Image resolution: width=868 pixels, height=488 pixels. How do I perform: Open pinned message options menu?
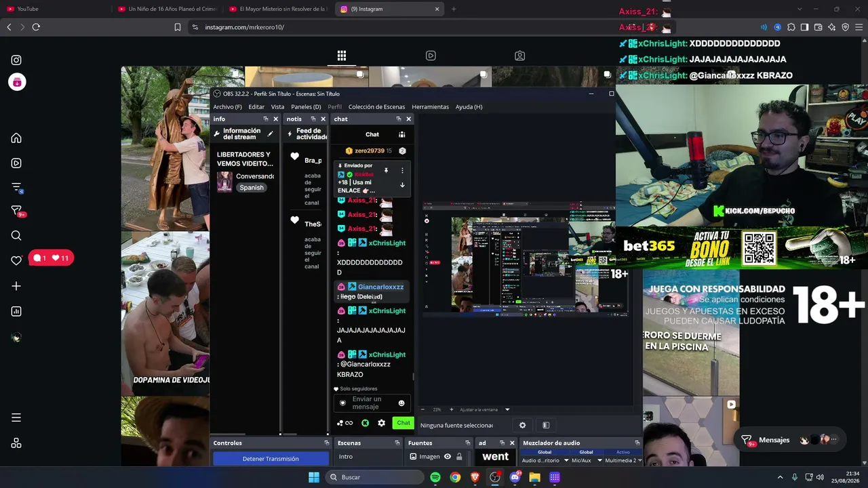402,170
